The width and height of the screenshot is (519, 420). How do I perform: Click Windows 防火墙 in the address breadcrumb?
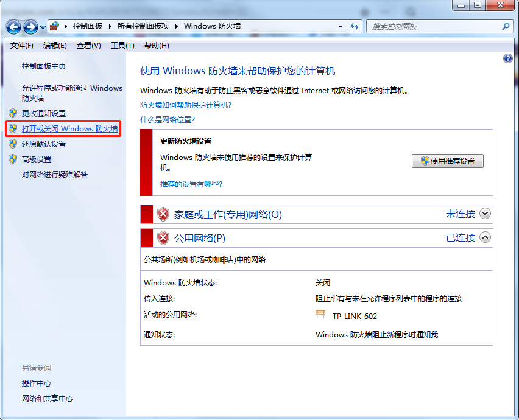(212, 26)
